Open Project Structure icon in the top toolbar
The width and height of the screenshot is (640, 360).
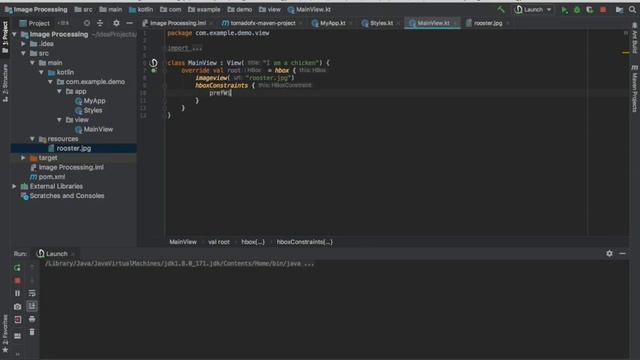click(x=619, y=10)
